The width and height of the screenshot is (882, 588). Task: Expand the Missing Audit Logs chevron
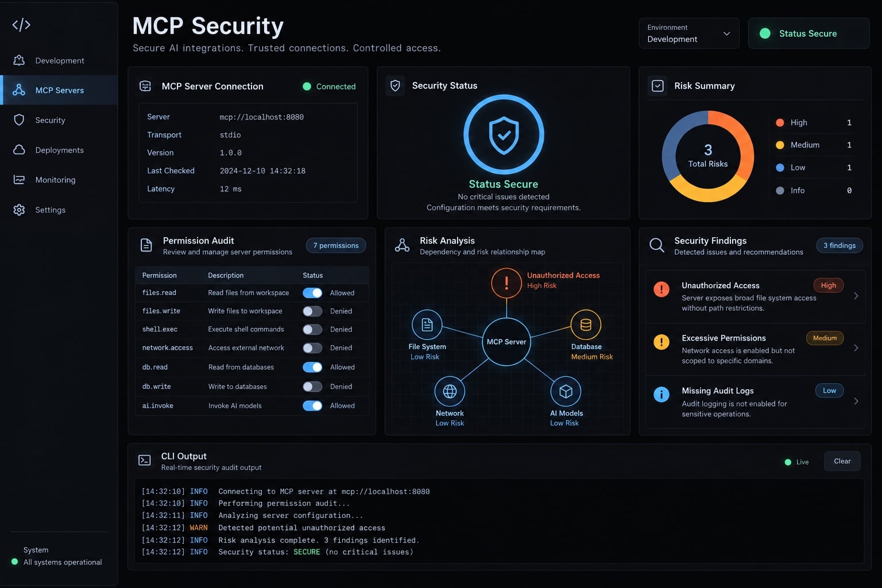(856, 401)
